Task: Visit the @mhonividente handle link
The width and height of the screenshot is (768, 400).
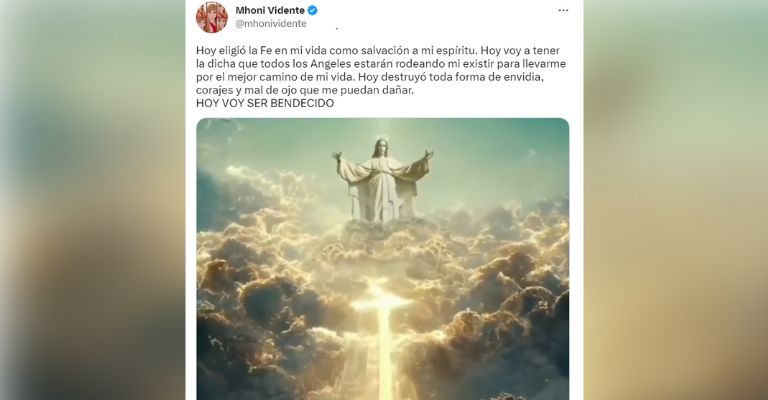Action: [x=271, y=24]
